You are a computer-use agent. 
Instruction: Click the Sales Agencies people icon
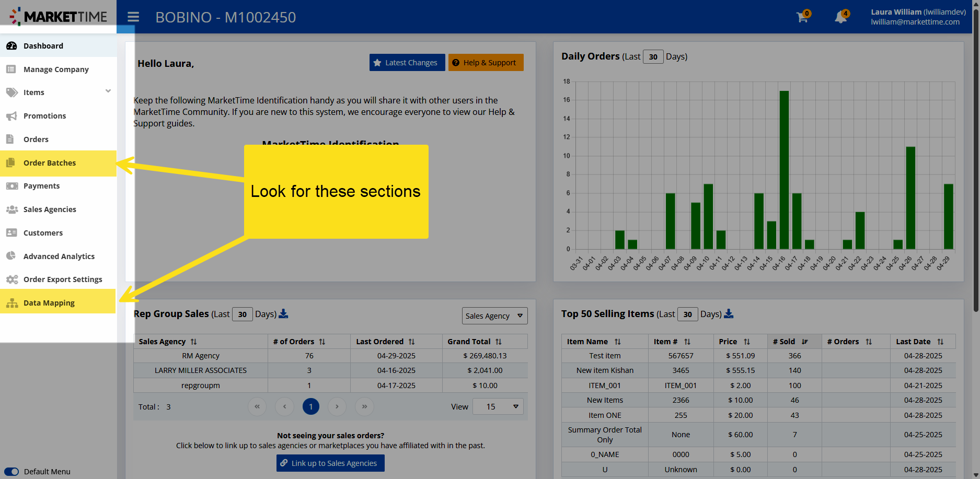(x=11, y=209)
